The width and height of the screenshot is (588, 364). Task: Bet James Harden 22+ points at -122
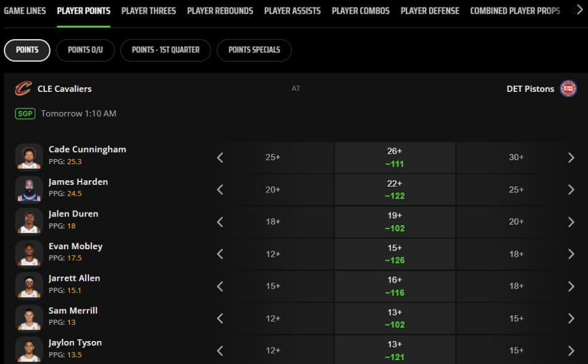click(x=394, y=188)
